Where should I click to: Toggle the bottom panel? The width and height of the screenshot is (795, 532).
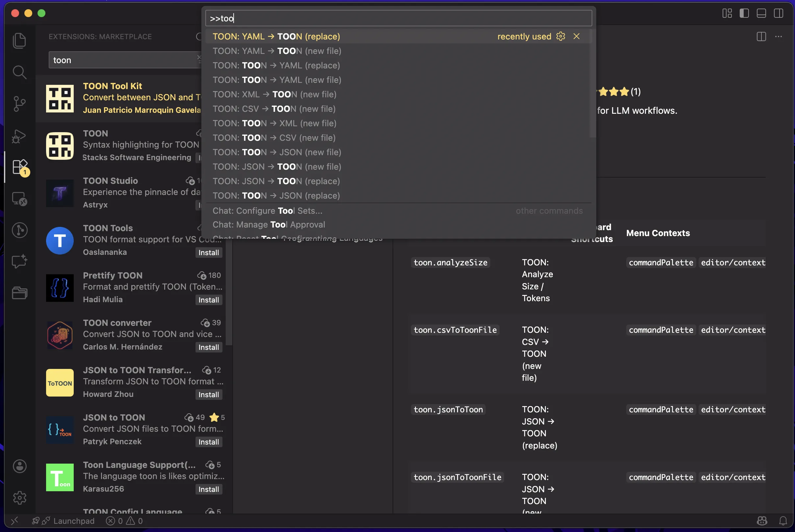761,13
